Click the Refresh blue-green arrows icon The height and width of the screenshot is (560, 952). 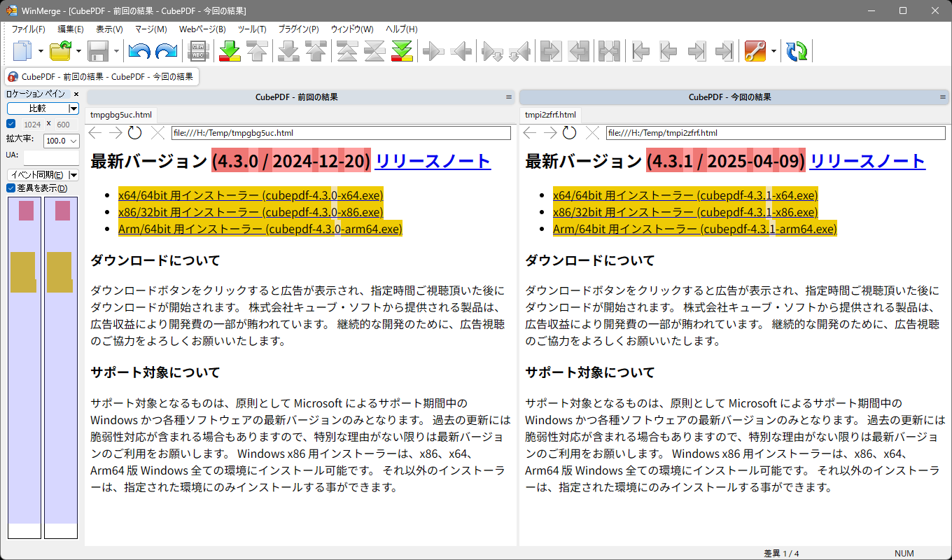pyautogui.click(x=797, y=51)
